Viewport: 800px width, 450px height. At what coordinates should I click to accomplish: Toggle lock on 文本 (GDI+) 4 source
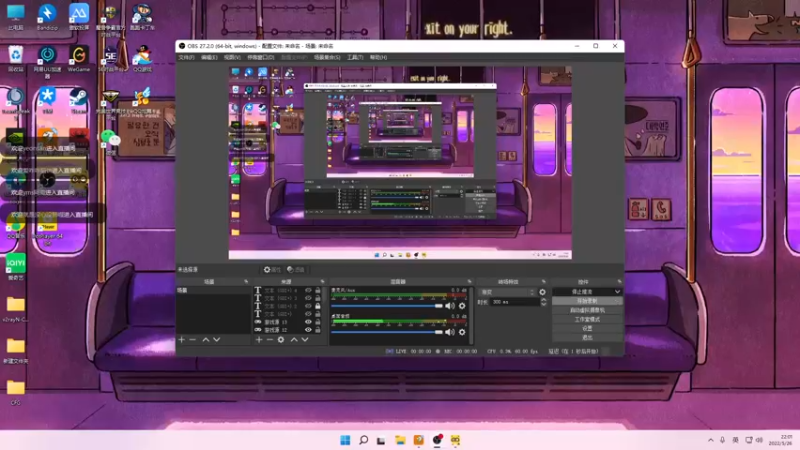click(318, 290)
